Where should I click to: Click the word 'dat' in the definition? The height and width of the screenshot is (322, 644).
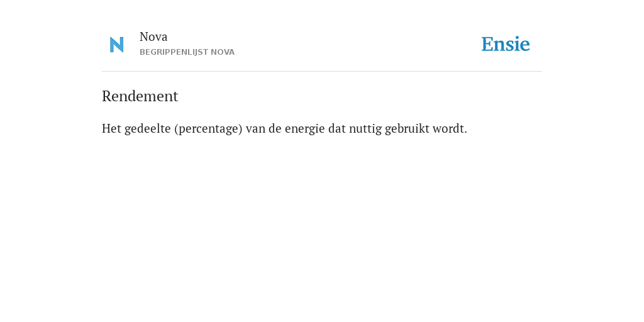click(x=337, y=128)
